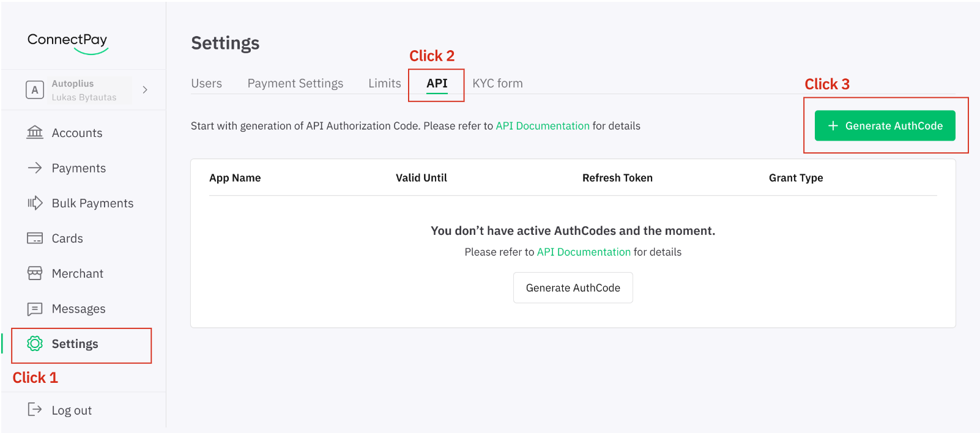The height and width of the screenshot is (433, 980).
Task: Click the Cards icon in the sidebar
Action: click(x=35, y=238)
